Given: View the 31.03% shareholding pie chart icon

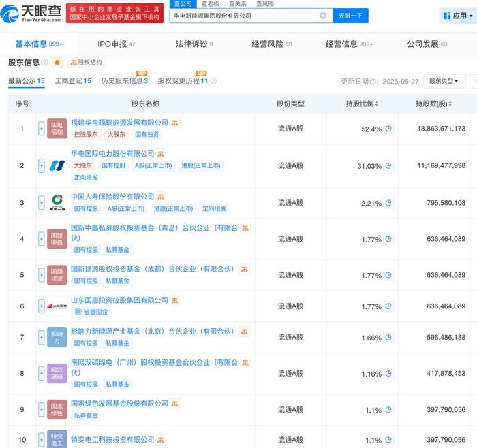Looking at the screenshot, I should [x=388, y=165].
